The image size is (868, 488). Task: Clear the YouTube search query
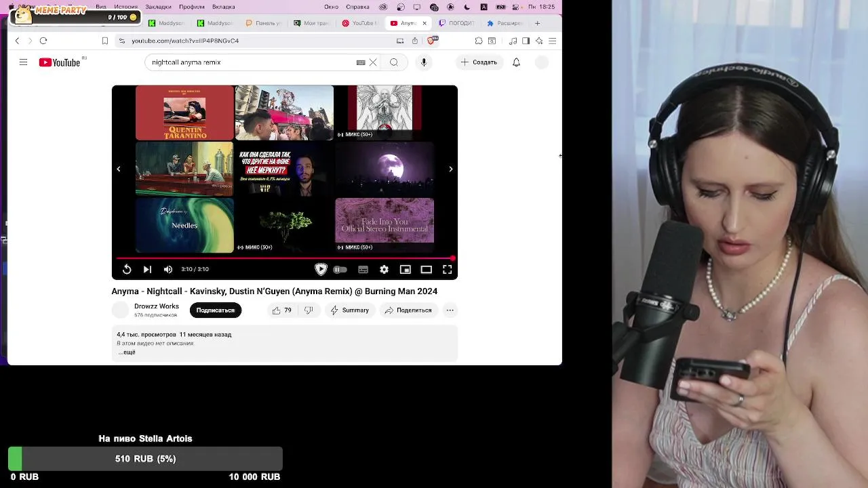pyautogui.click(x=373, y=62)
